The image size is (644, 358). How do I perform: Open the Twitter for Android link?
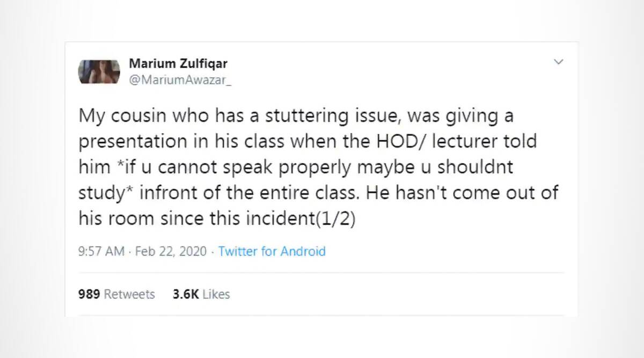[x=272, y=251]
